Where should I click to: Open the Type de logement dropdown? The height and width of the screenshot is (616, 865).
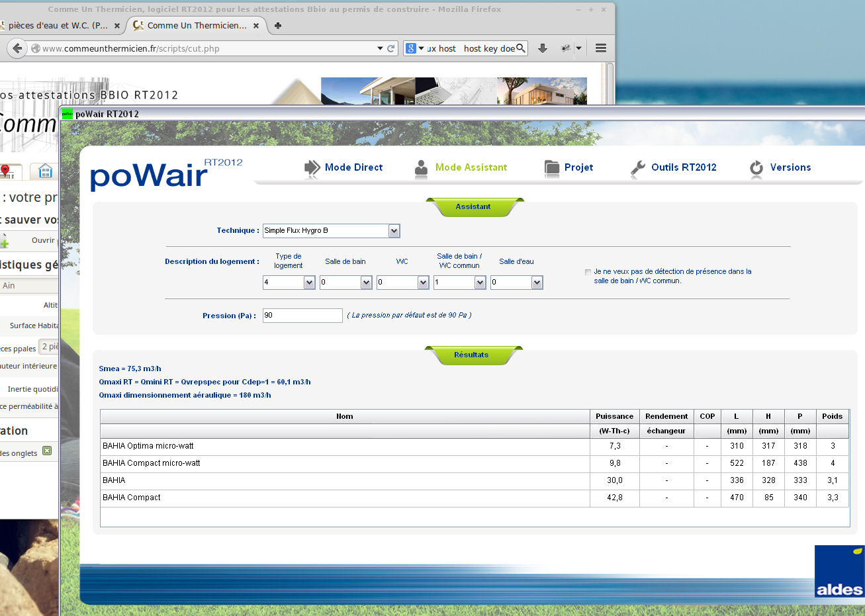pos(309,283)
